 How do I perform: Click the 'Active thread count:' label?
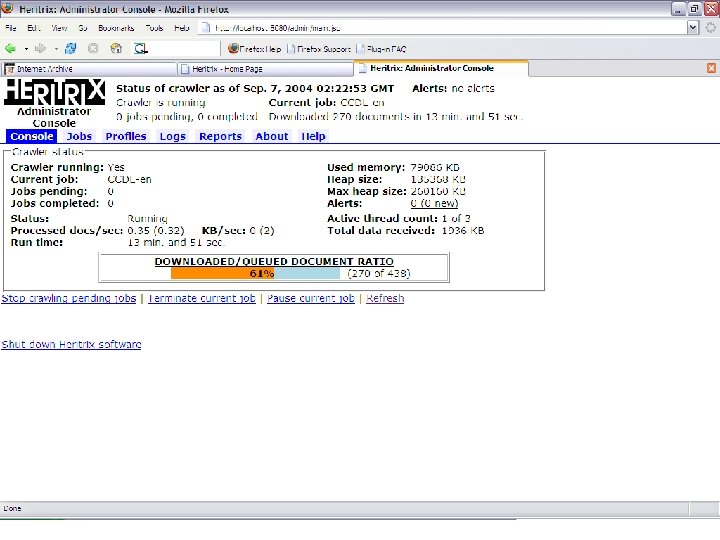pos(382,219)
